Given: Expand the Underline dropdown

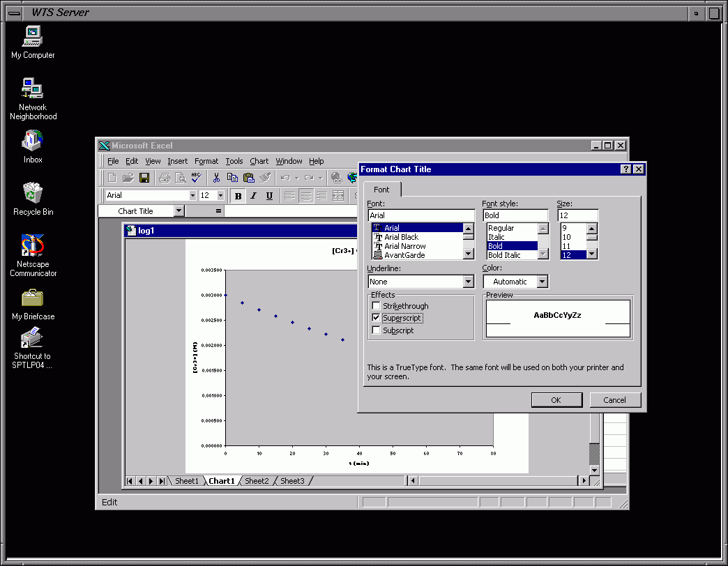Looking at the screenshot, I should coord(468,282).
